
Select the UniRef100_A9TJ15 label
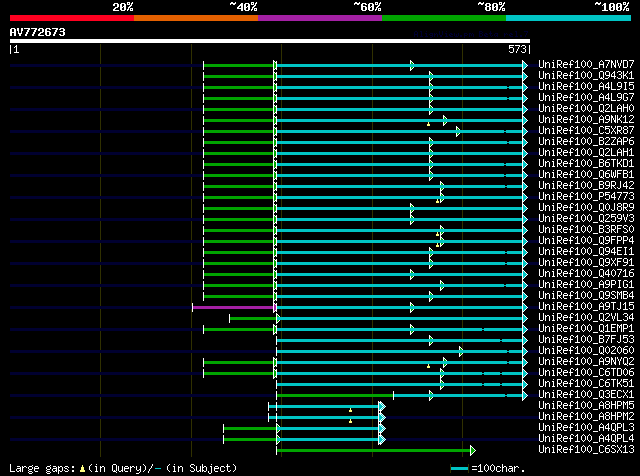[x=586, y=307]
